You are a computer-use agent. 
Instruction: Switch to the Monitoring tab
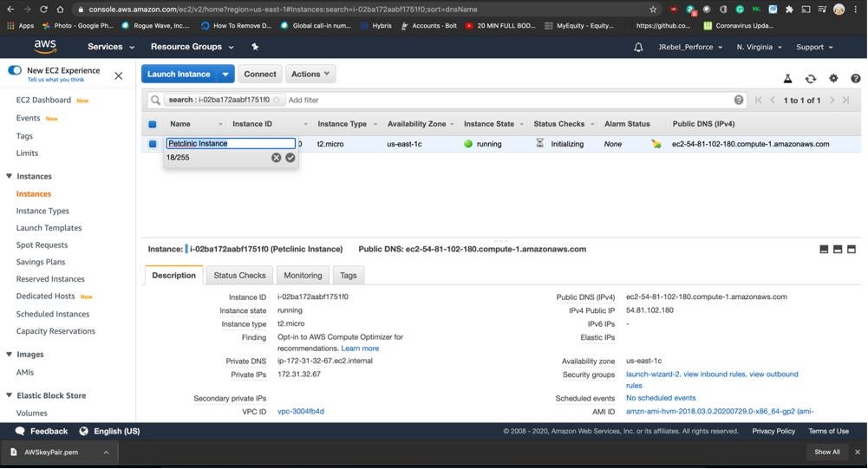tap(303, 275)
